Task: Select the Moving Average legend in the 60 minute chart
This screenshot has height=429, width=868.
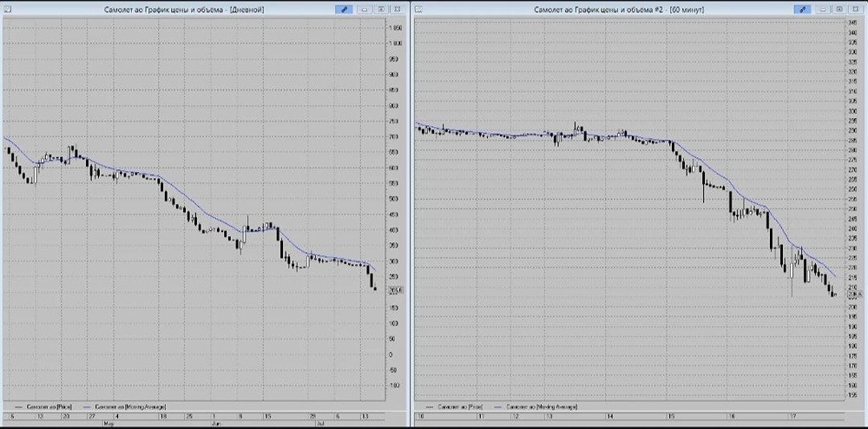Action: 537,407
